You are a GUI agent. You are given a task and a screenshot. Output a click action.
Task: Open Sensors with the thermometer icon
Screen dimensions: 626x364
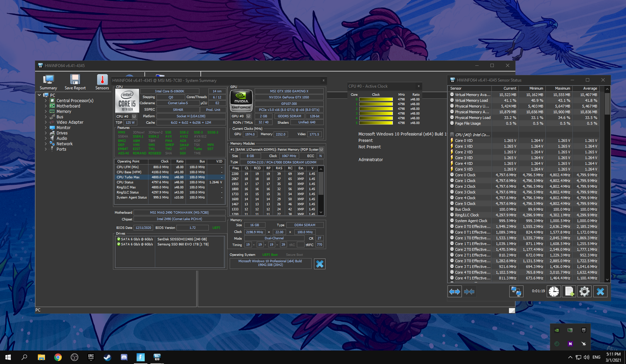pos(102,82)
